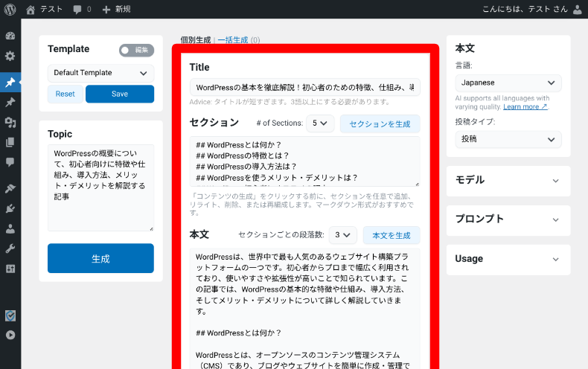Expand the モデル panel
The width and height of the screenshot is (588, 369).
click(508, 181)
